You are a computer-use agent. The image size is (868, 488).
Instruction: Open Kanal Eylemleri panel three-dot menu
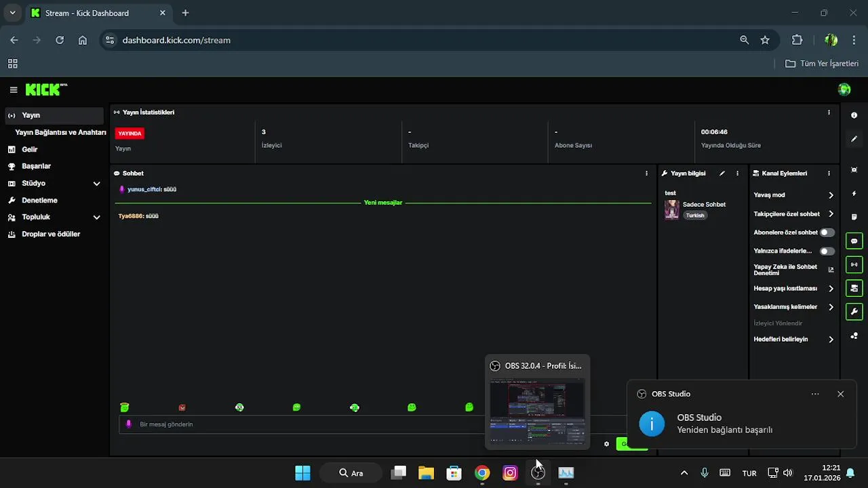pyautogui.click(x=829, y=174)
